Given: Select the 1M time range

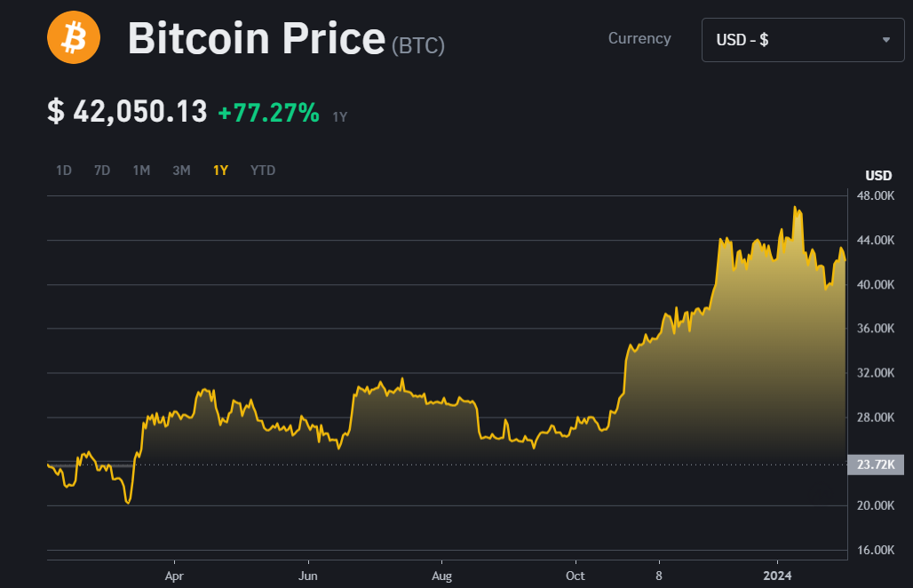Looking at the screenshot, I should tap(141, 171).
